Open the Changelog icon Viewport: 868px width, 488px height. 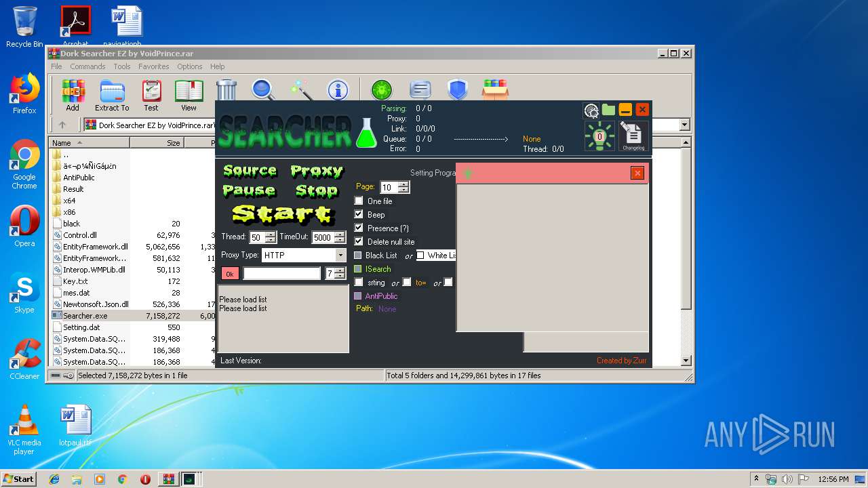coord(633,136)
